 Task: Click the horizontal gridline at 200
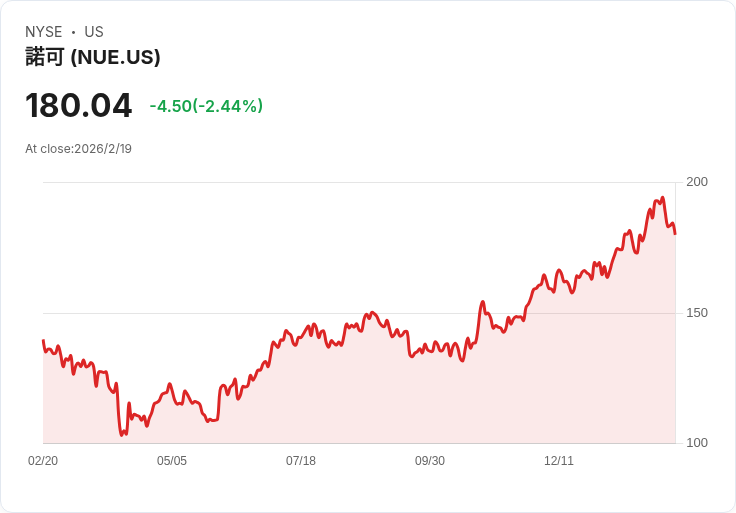point(360,182)
